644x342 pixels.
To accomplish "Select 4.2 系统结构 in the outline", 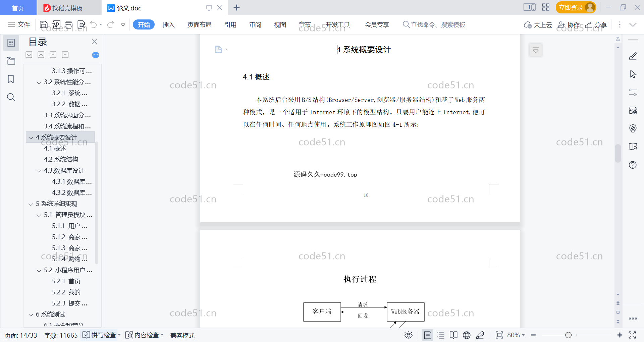I will click(61, 159).
